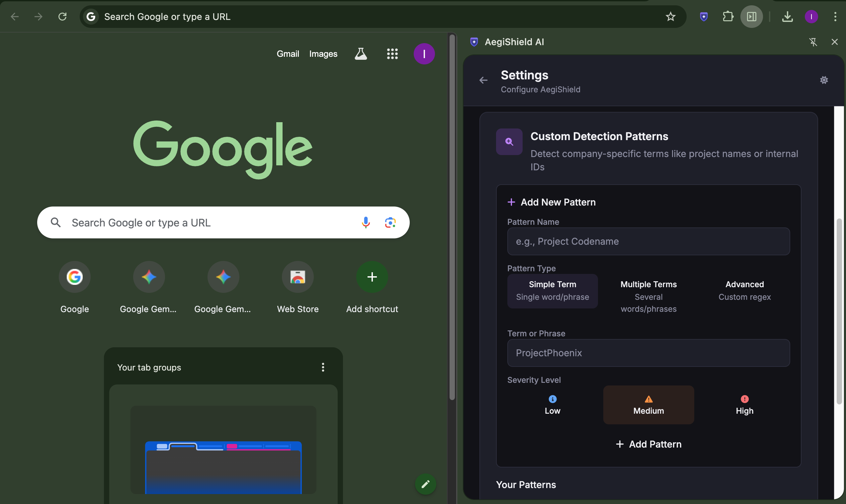Open the Gmail link
The image size is (846, 504).
tap(288, 54)
